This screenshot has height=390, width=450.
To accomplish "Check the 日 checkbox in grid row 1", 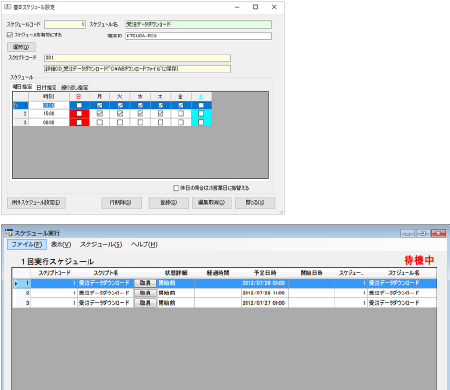I will pyautogui.click(x=79, y=105).
